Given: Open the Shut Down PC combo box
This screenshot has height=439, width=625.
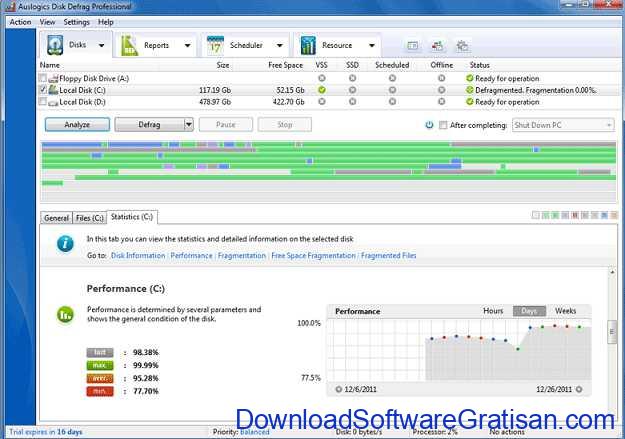Looking at the screenshot, I should (563, 125).
